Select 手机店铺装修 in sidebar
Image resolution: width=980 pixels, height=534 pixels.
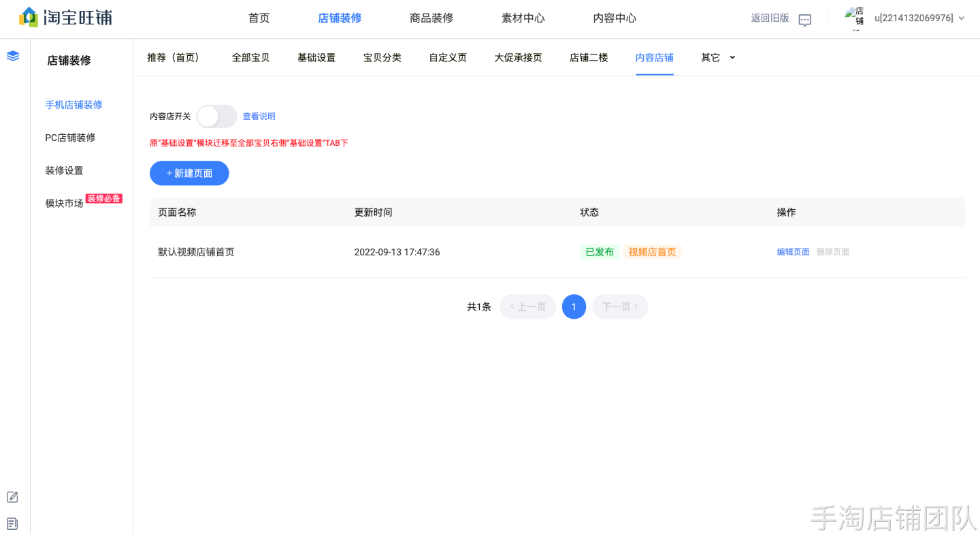(x=74, y=105)
